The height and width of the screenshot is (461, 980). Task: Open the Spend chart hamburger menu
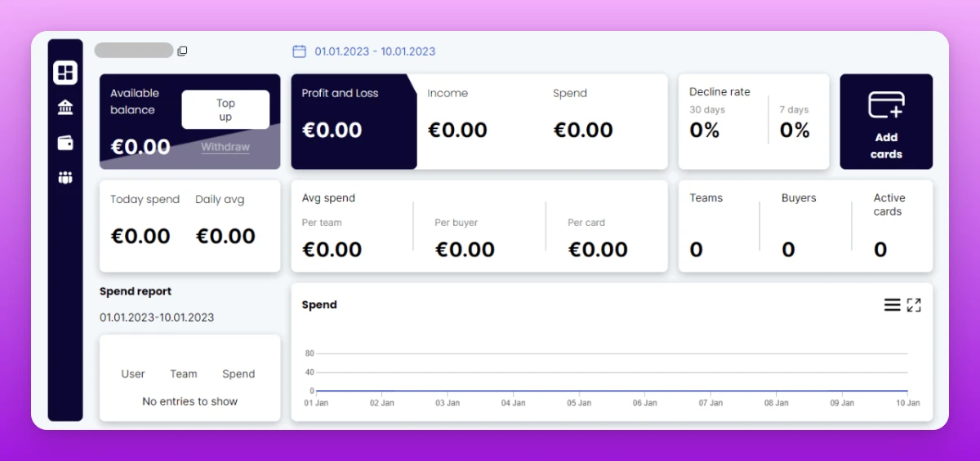pyautogui.click(x=892, y=304)
